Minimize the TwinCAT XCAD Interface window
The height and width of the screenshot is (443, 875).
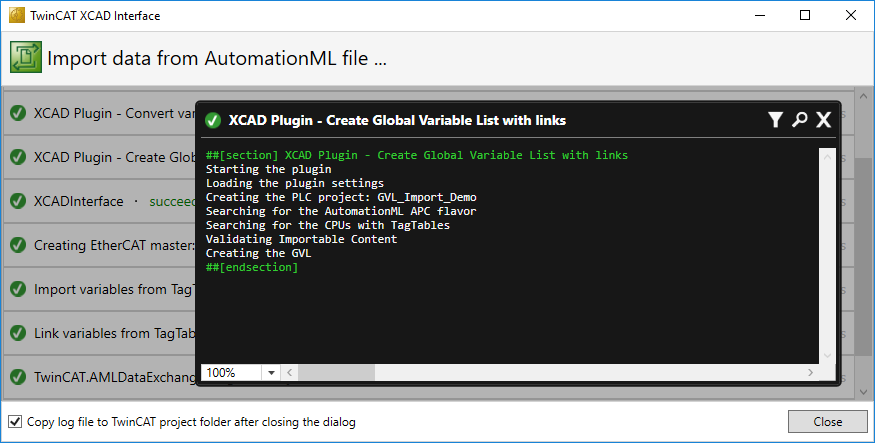coord(760,15)
